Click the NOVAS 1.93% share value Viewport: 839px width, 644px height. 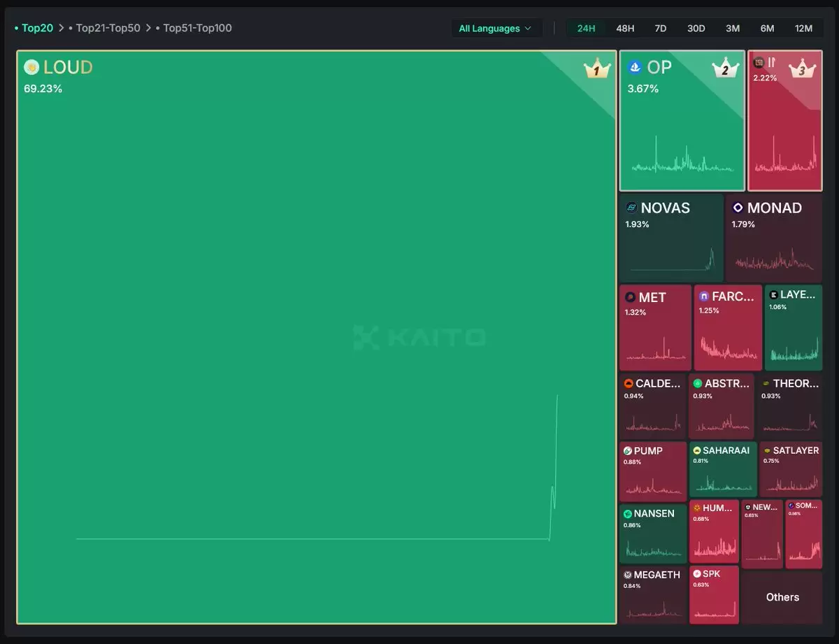click(x=637, y=224)
